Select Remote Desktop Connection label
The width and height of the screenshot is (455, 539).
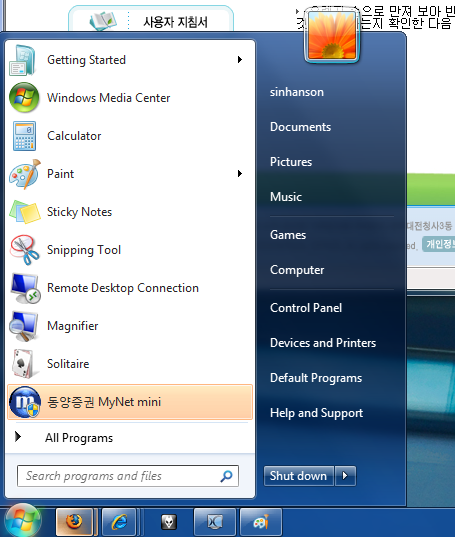123,288
